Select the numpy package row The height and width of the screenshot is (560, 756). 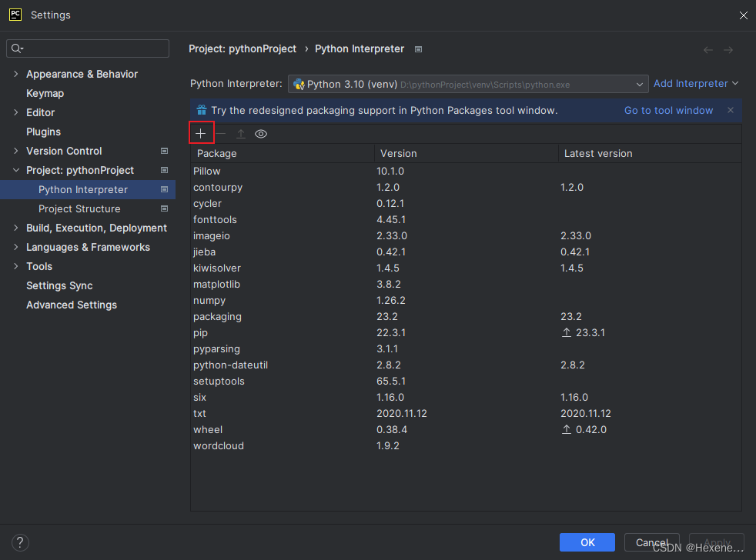point(467,300)
